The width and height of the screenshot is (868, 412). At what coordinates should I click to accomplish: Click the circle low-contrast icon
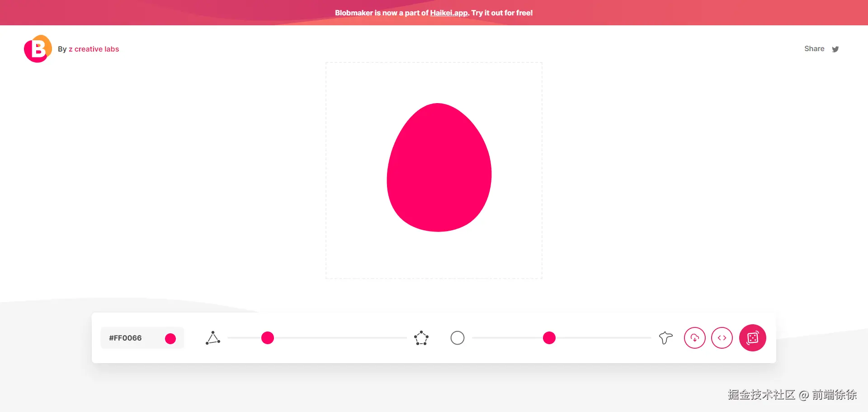[x=458, y=338]
